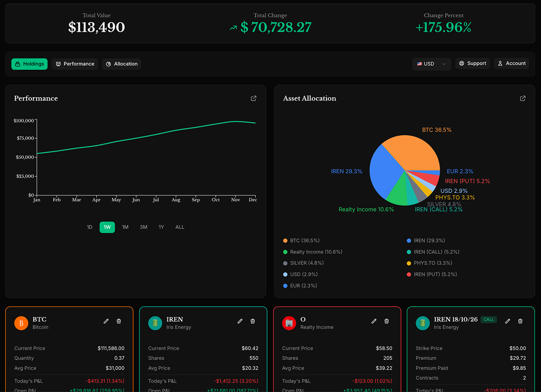Switch to the Allocation tab

pos(122,63)
